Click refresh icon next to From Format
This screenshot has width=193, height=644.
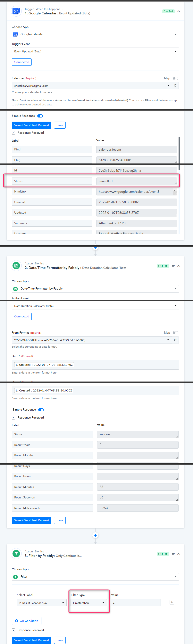click(175, 340)
